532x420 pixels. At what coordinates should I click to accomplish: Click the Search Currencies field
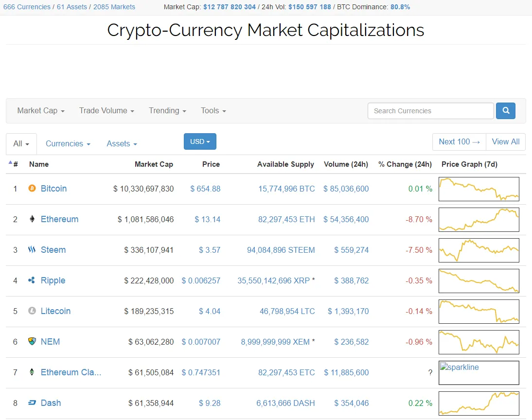click(430, 111)
